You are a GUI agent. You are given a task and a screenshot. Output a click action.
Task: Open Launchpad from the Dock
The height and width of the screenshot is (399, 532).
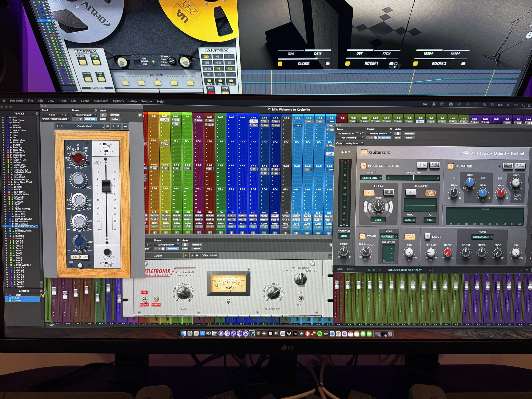[196, 334]
